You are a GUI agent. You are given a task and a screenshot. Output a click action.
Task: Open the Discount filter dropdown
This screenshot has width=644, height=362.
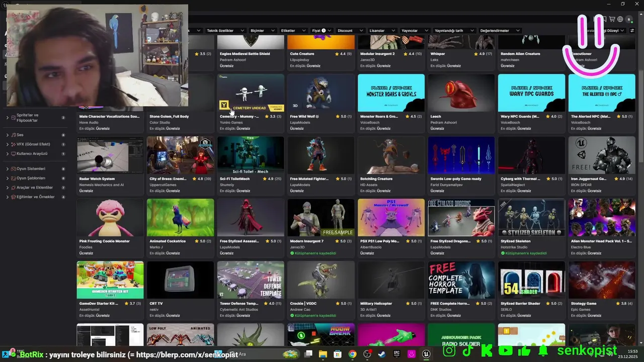[x=350, y=31]
